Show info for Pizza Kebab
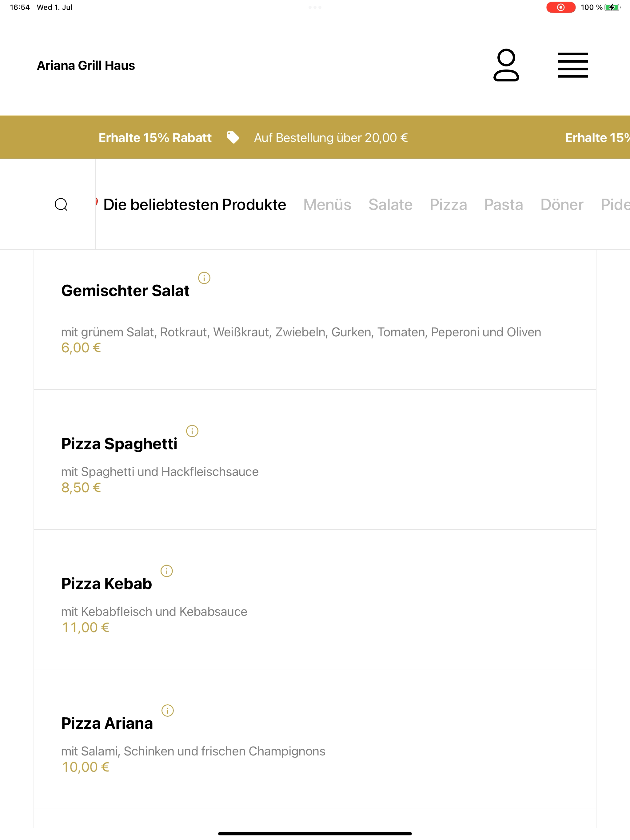Viewport: 630px width, 840px height. 166,571
